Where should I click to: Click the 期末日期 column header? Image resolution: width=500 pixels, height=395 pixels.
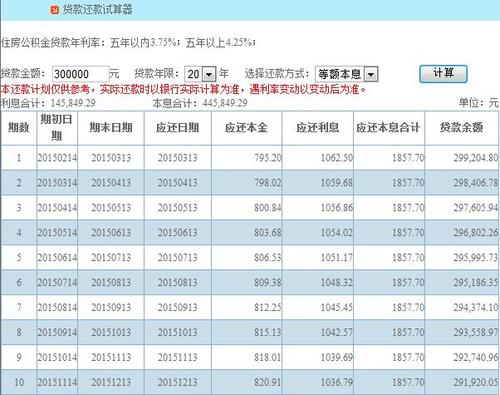point(111,127)
